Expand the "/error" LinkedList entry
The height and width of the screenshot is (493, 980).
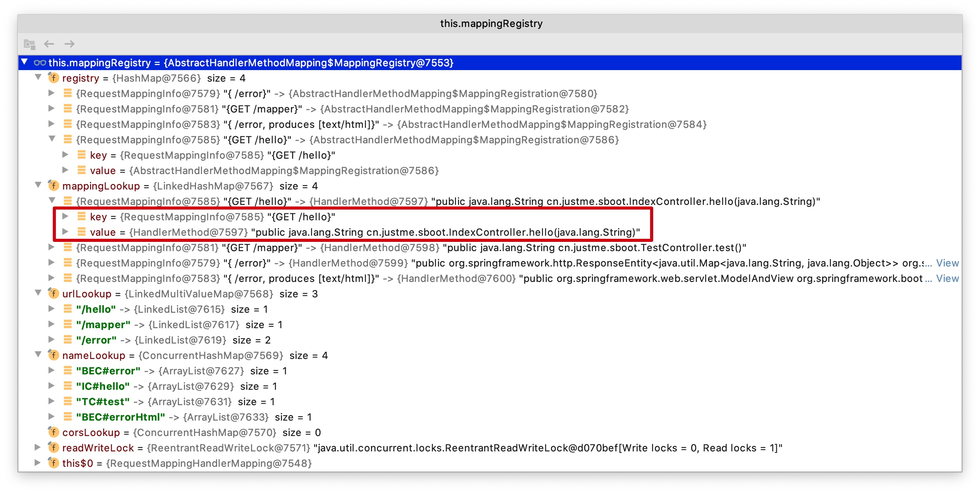51,339
